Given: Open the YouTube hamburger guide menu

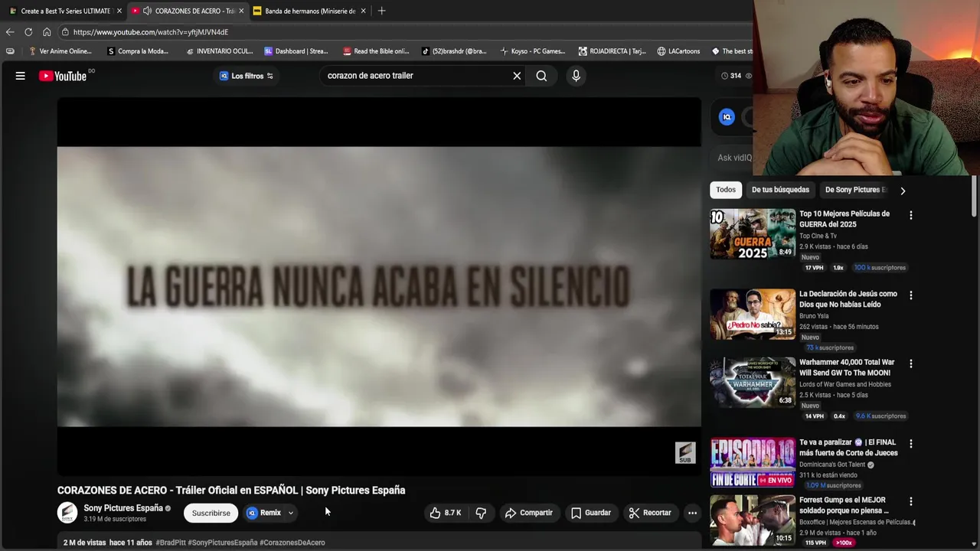Looking at the screenshot, I should click(21, 76).
